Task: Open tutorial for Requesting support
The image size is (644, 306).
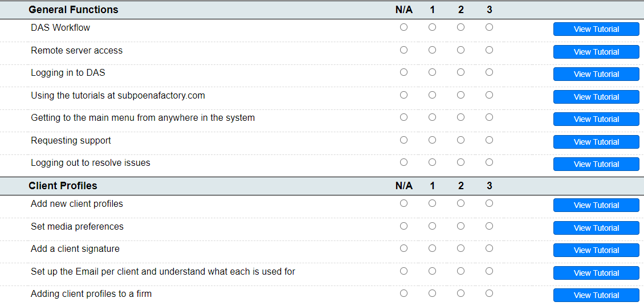Action: (x=596, y=142)
